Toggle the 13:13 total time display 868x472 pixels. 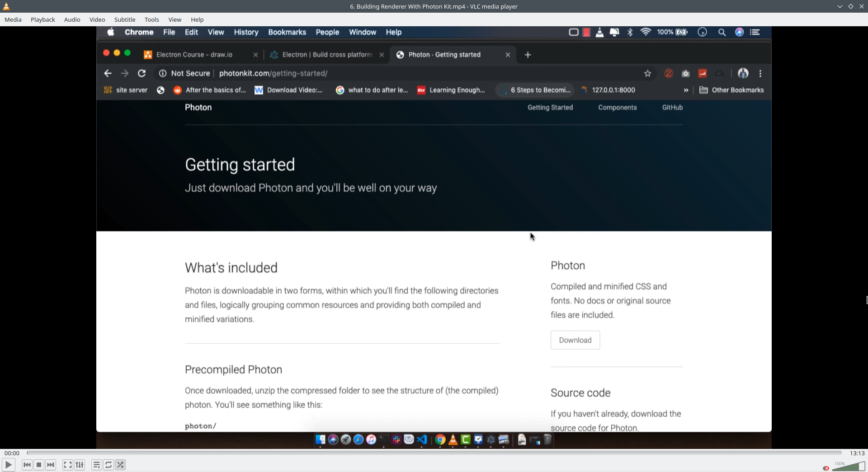point(857,453)
